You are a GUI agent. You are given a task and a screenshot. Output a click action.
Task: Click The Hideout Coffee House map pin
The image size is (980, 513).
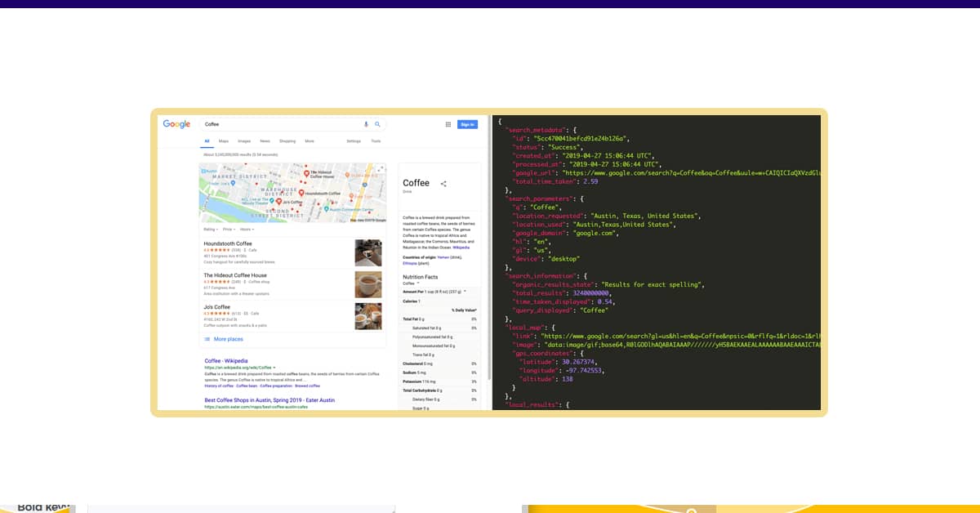tap(305, 173)
